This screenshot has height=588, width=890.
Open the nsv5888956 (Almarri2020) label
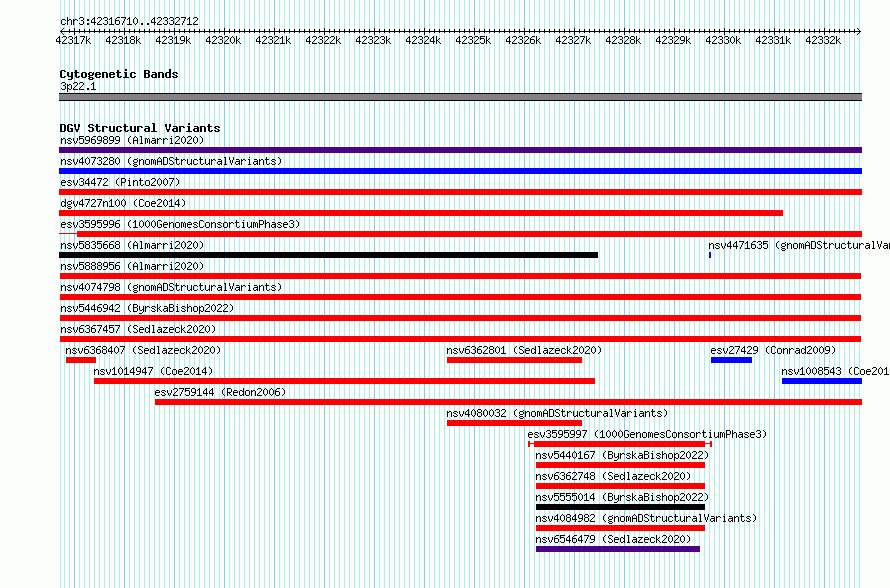coord(132,266)
